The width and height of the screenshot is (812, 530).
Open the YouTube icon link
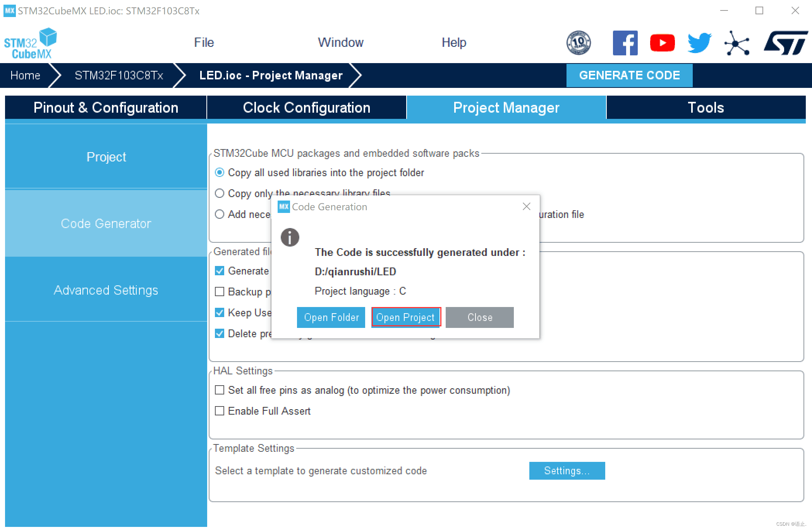click(662, 43)
